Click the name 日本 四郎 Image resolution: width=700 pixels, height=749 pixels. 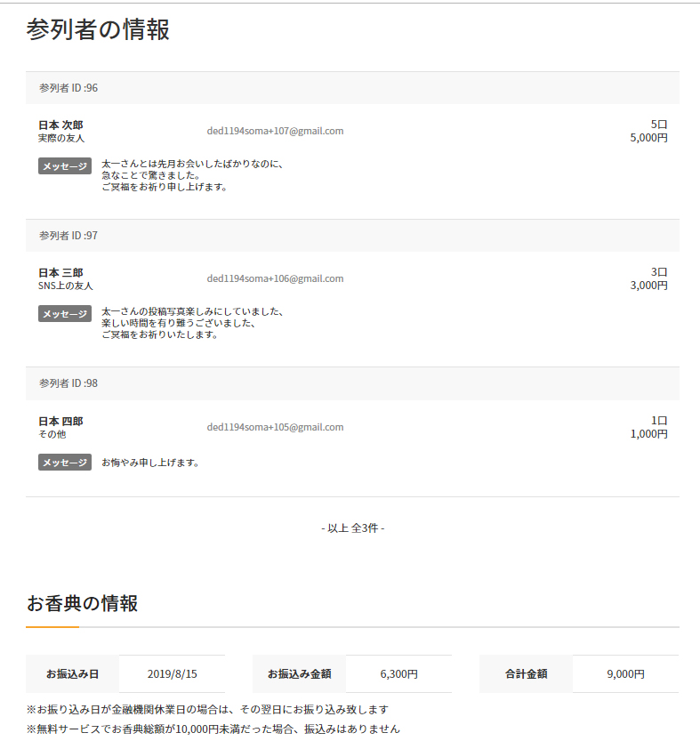(60, 422)
